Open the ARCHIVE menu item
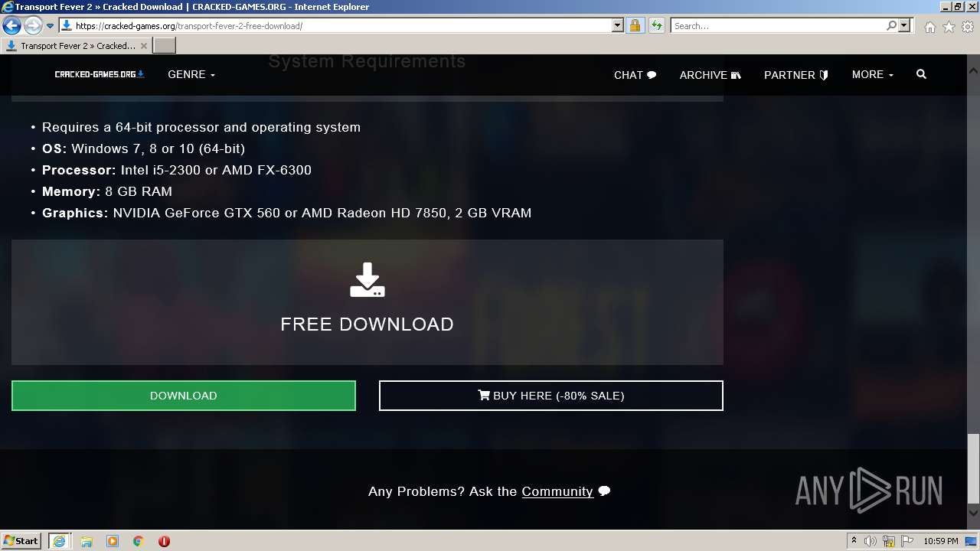The image size is (980, 551). coord(710,75)
